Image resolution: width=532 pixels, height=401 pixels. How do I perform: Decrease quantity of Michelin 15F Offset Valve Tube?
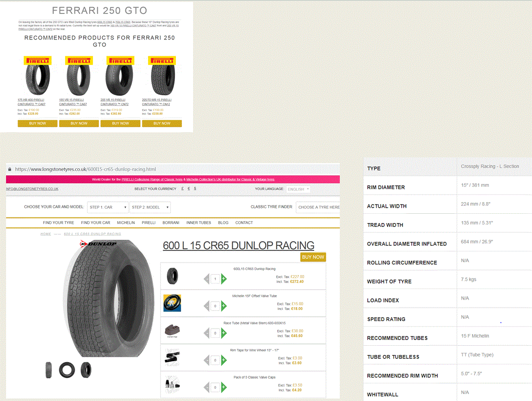(x=207, y=306)
